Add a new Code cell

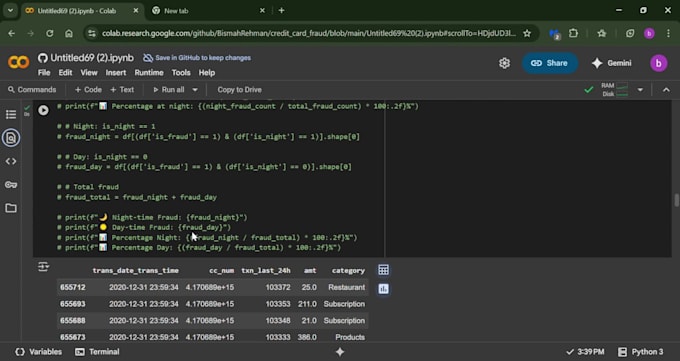pos(88,90)
